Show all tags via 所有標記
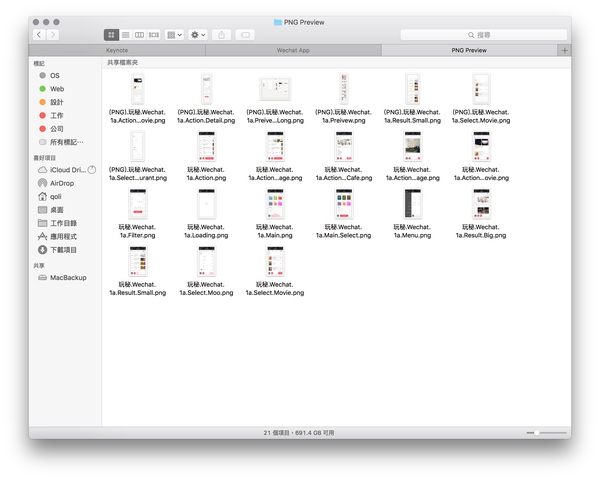 [x=67, y=142]
